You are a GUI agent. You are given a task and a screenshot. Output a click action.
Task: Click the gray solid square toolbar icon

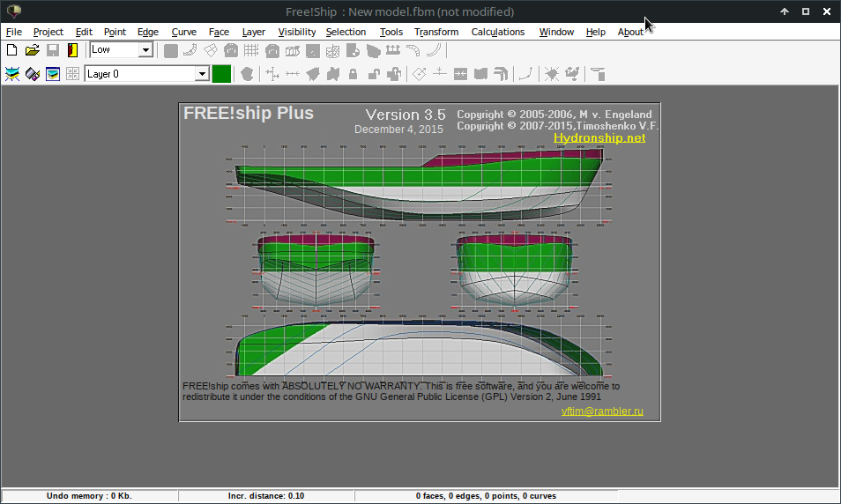coord(171,51)
